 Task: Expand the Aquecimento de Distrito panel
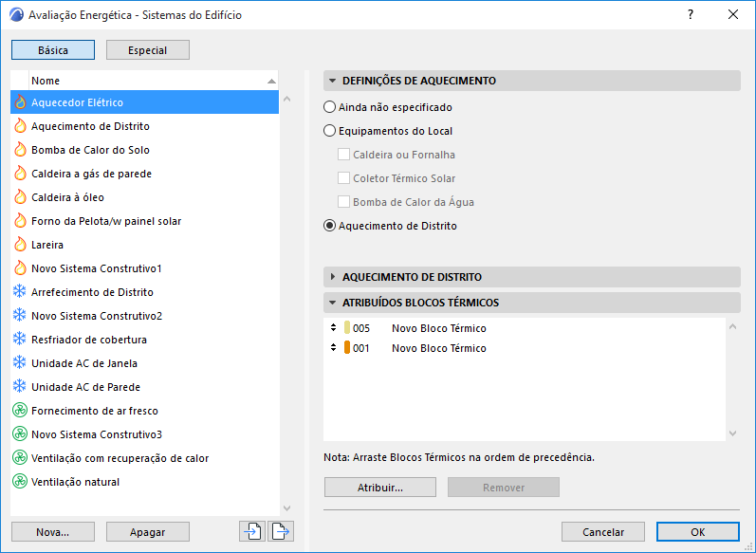(x=333, y=277)
